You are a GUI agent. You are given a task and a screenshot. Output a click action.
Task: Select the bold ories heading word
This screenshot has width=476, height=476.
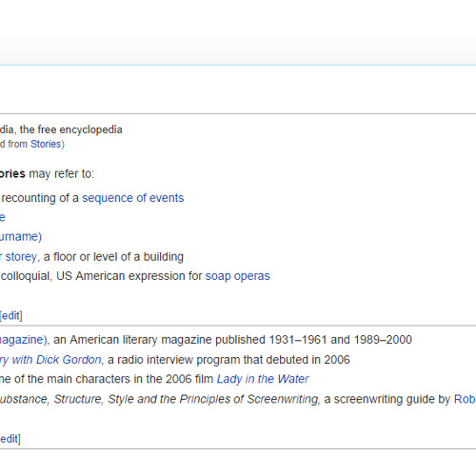[x=12, y=174]
